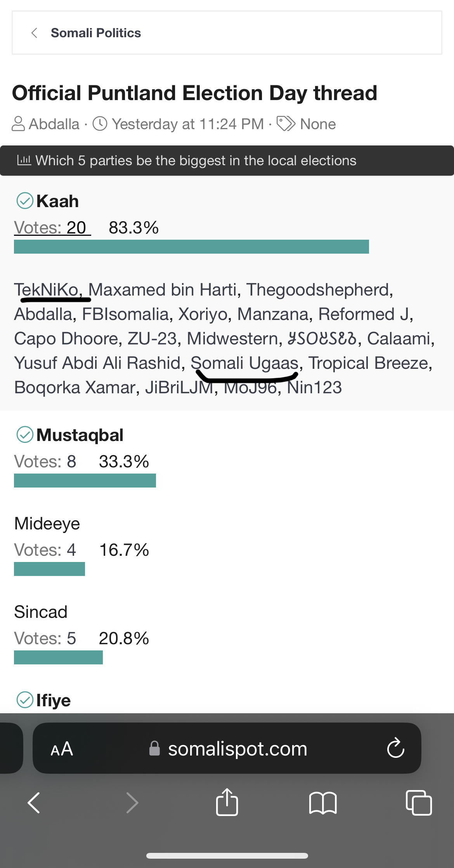
Task: Tap the poll chart icon in the header
Action: (24, 160)
